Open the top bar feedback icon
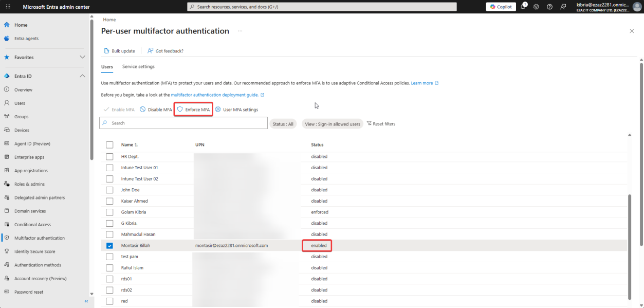Screen dimensions: 644x308 [563, 7]
